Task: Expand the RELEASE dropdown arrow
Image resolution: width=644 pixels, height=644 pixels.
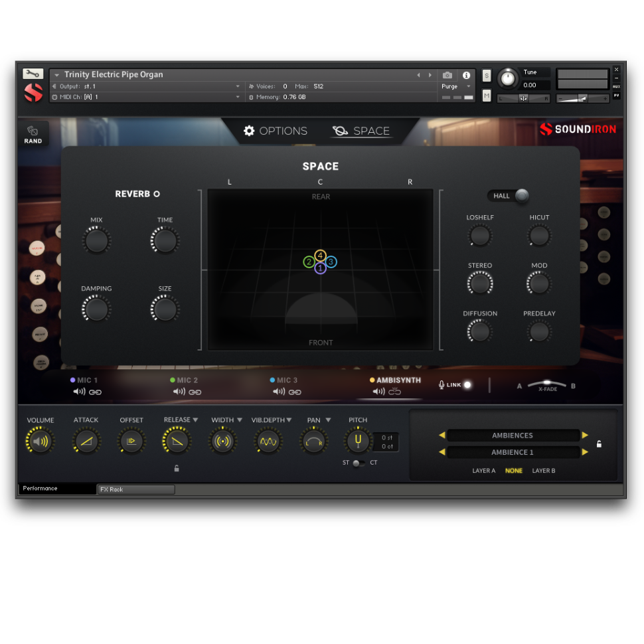Action: tap(195, 420)
